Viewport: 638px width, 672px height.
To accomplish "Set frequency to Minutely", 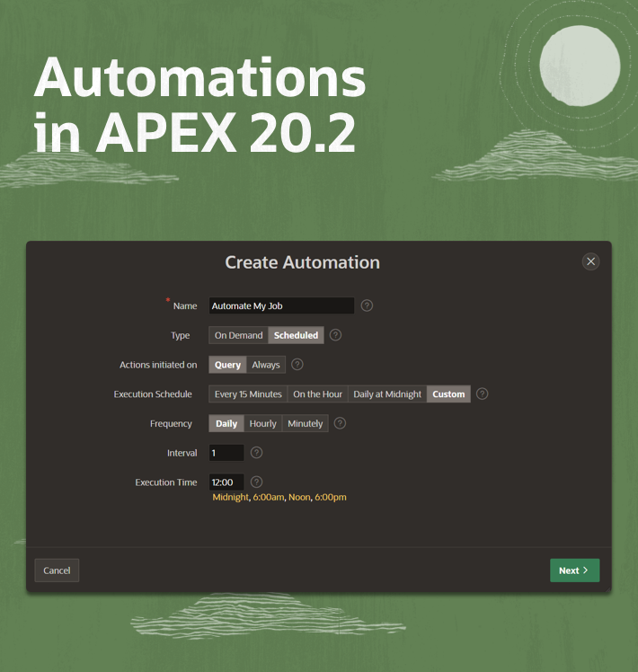I will 305,423.
